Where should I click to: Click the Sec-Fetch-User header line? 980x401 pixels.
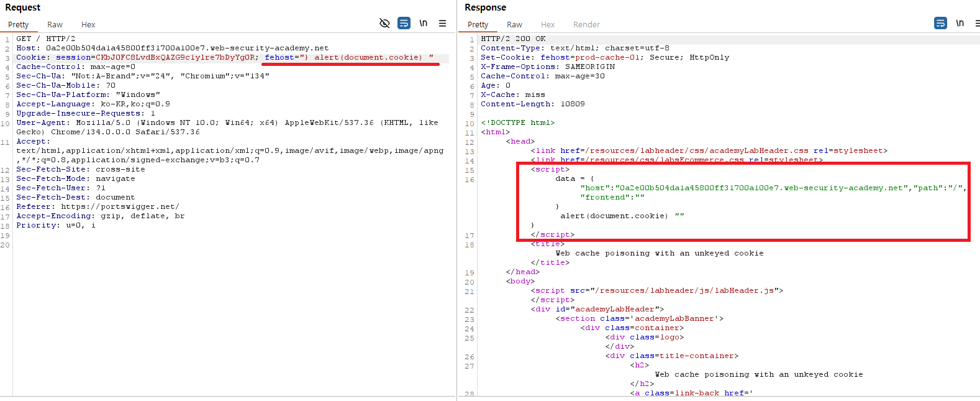[61, 188]
